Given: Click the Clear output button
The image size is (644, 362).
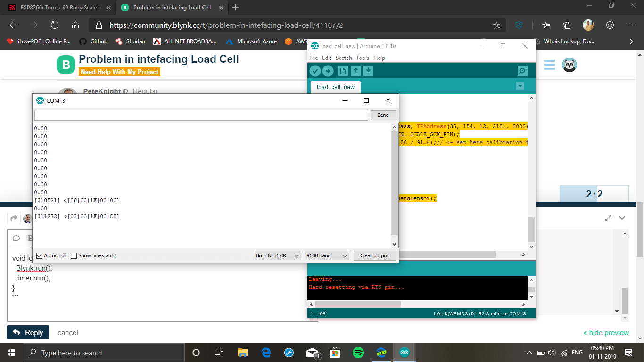Looking at the screenshot, I should pyautogui.click(x=375, y=255).
